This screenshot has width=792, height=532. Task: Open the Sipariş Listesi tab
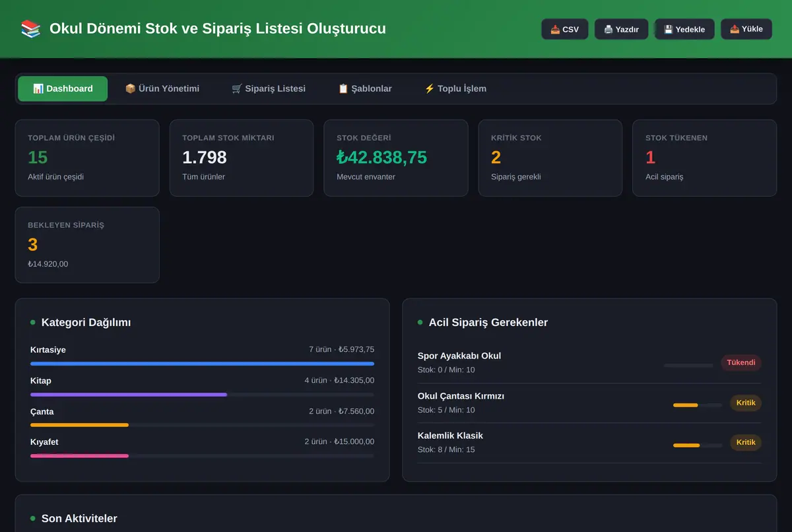pos(269,88)
